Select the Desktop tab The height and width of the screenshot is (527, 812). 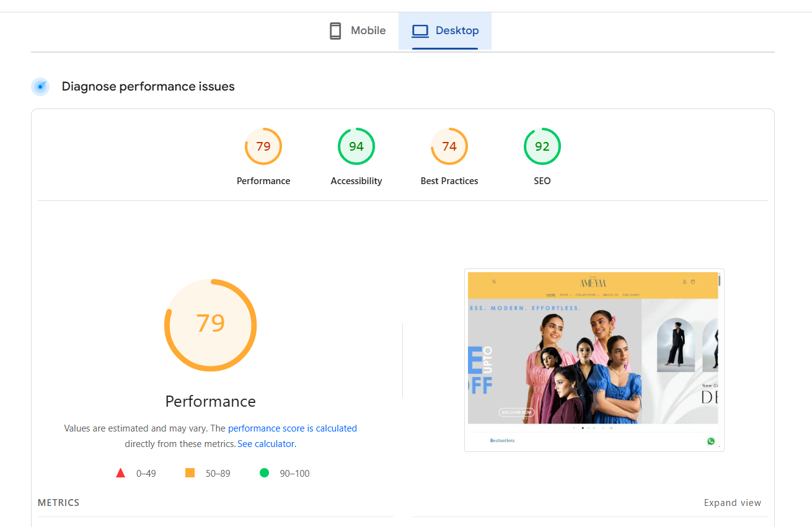click(445, 31)
